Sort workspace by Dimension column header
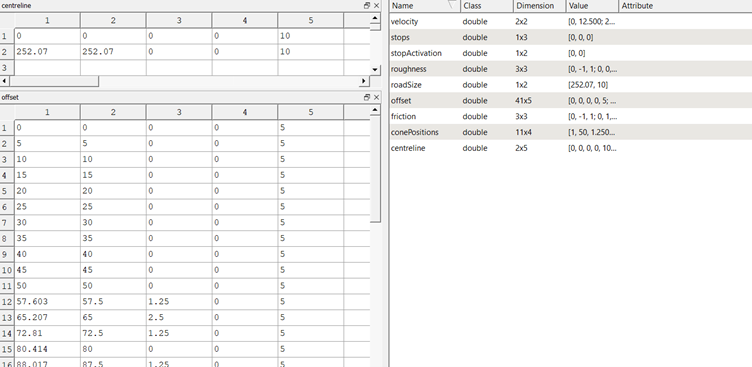752x367 pixels. (x=540, y=6)
